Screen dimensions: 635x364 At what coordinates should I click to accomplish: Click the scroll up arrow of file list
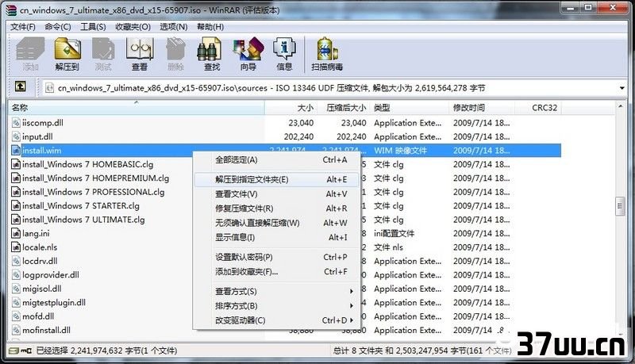620,106
